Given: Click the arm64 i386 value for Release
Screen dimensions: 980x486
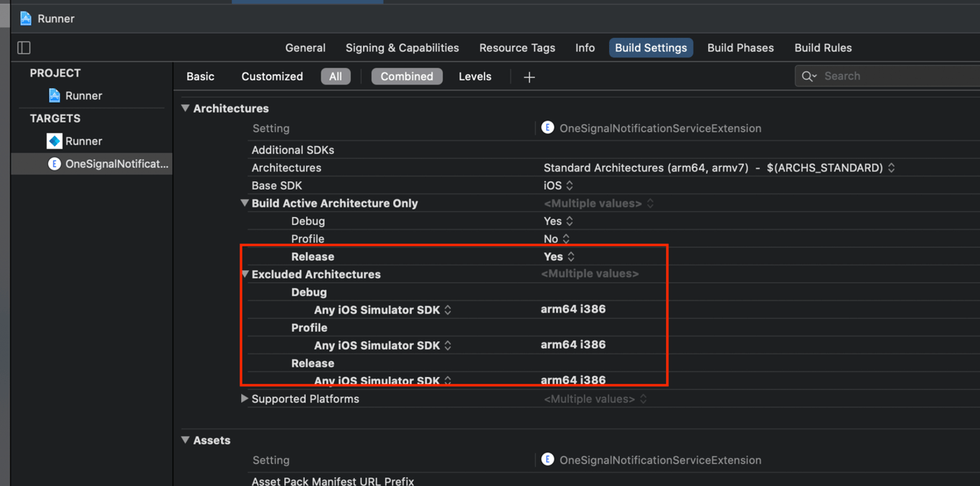Looking at the screenshot, I should point(573,380).
